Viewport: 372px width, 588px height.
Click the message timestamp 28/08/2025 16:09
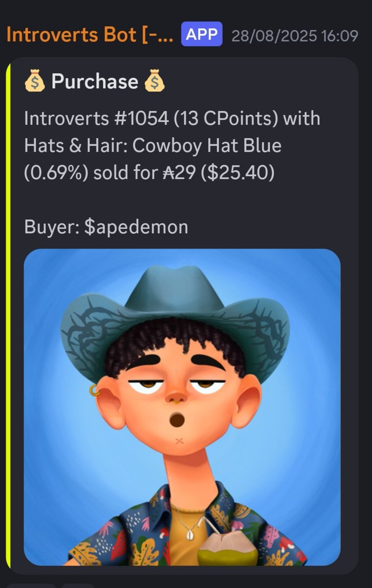pyautogui.click(x=295, y=36)
